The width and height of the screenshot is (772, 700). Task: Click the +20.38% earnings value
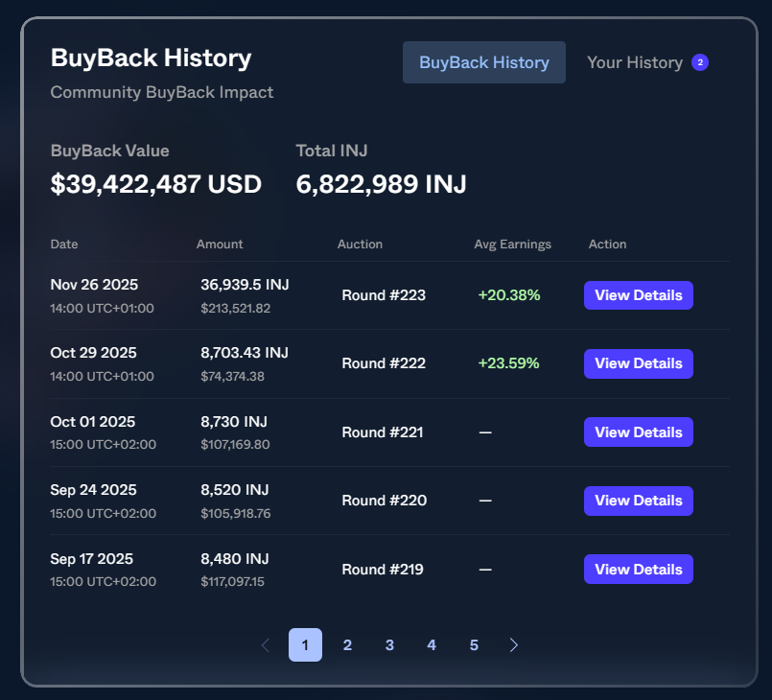509,295
